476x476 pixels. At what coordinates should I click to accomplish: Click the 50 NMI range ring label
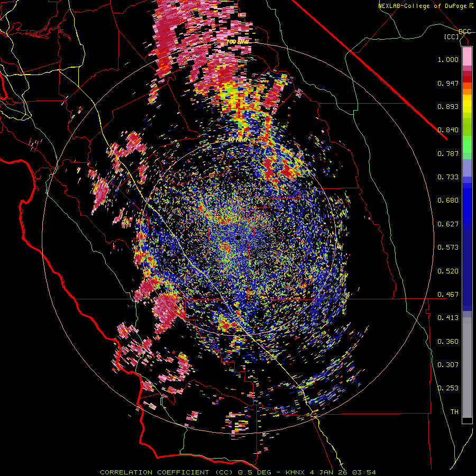pyautogui.click(x=237, y=140)
